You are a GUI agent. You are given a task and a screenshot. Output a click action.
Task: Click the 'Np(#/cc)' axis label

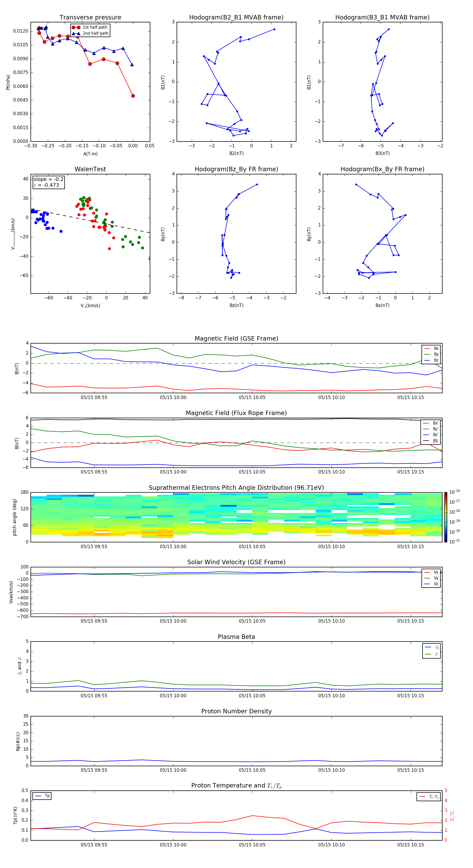(x=18, y=741)
